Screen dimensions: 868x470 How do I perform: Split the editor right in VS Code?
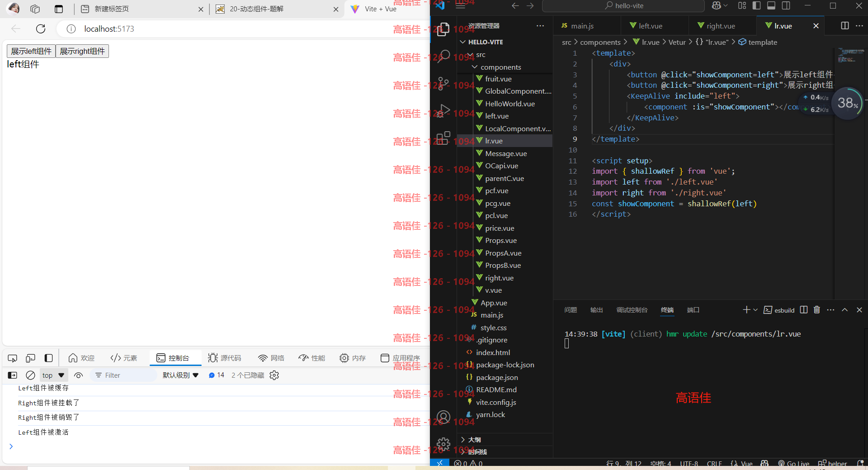pos(844,26)
